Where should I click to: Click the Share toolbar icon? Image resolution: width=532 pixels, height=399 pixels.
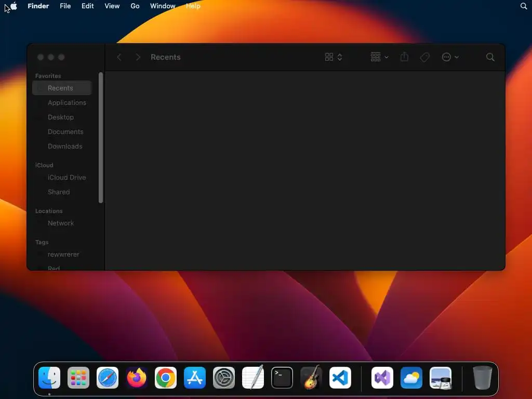[404, 57]
